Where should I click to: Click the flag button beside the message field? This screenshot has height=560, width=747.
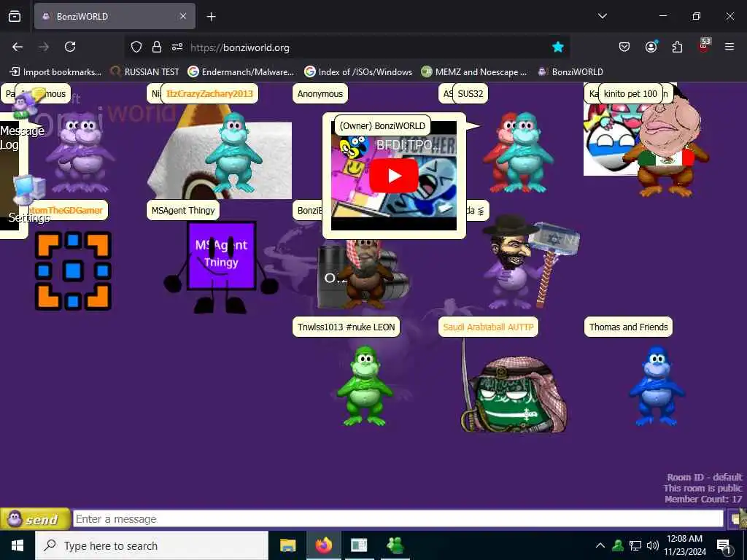[x=737, y=518]
